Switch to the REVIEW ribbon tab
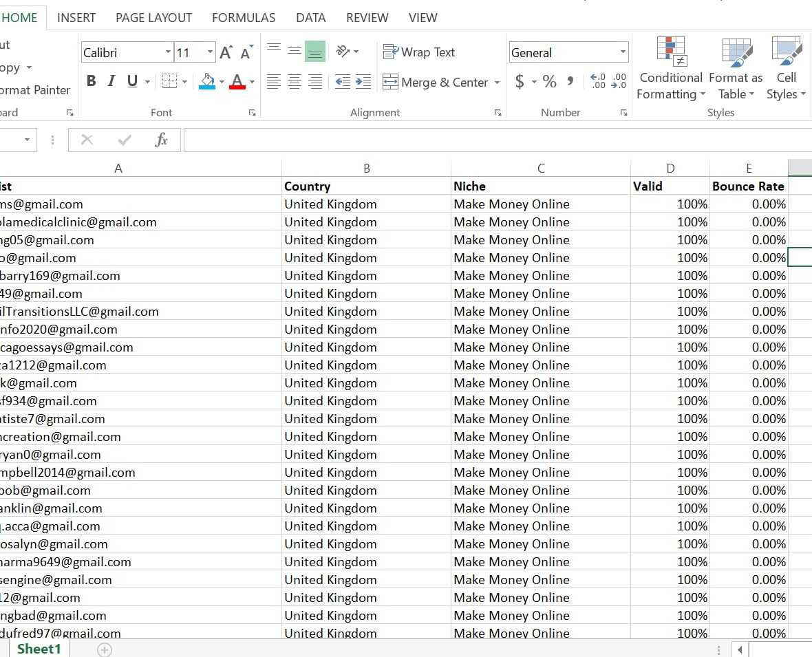 [x=367, y=18]
